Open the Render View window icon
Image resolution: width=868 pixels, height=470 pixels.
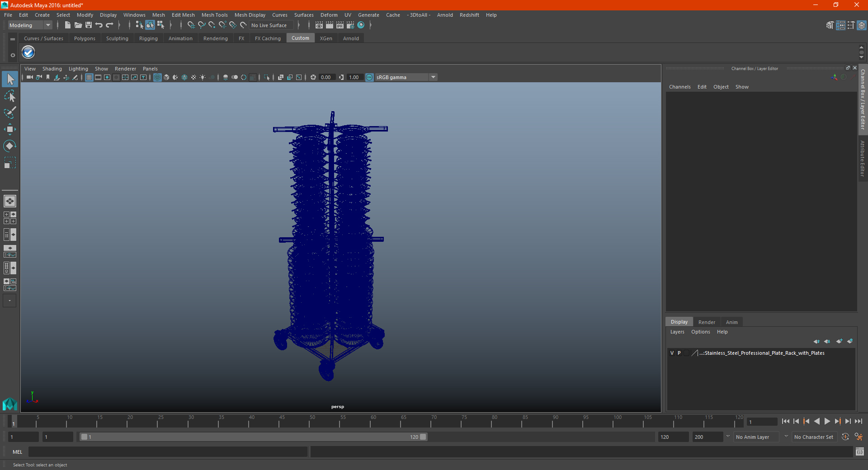click(319, 25)
